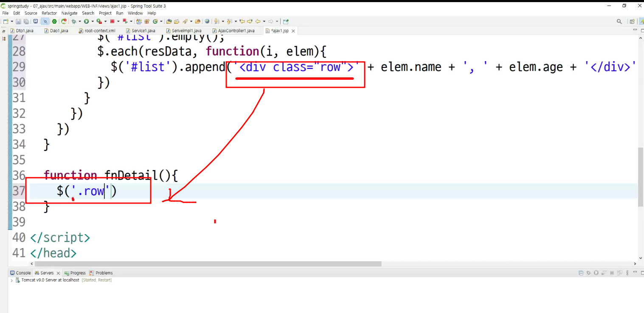
Task: Select the Tomcat v9.0 Server at localhost row
Action: (64, 280)
